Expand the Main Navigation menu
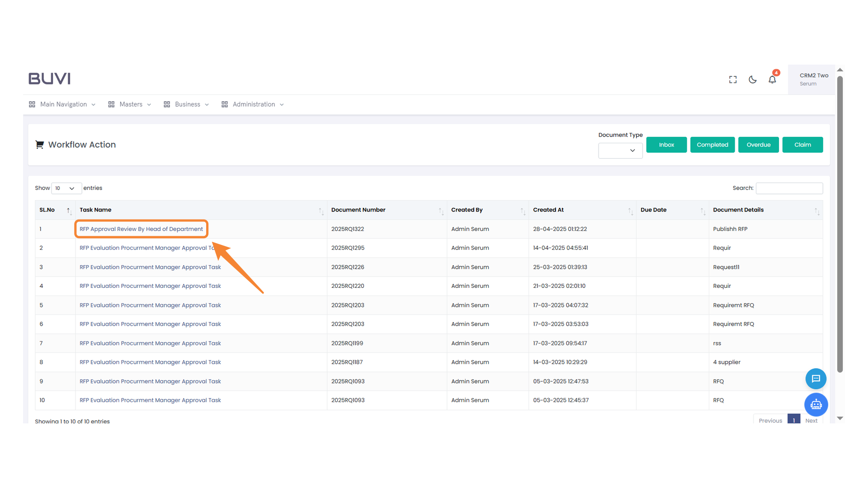Screen dimensions: 868x488 coord(63,104)
